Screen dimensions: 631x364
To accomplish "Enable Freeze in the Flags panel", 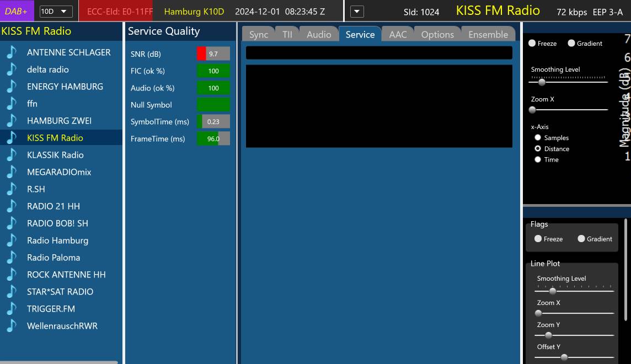I will click(x=538, y=239).
